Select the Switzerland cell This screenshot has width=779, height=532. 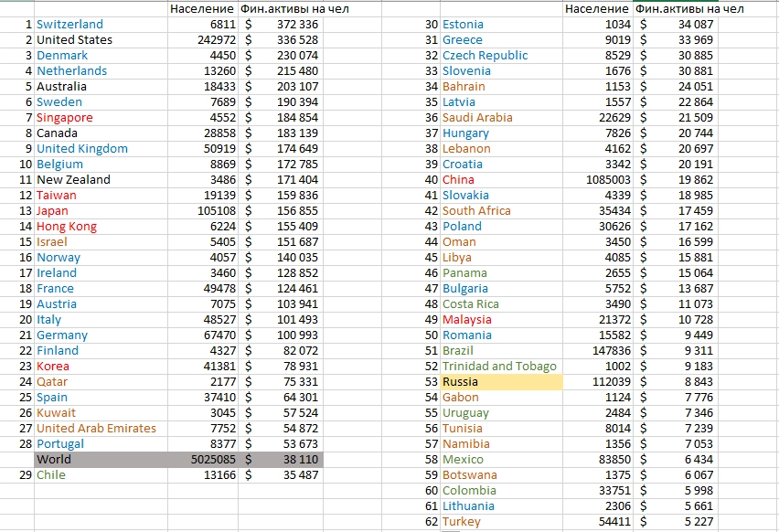coord(70,24)
